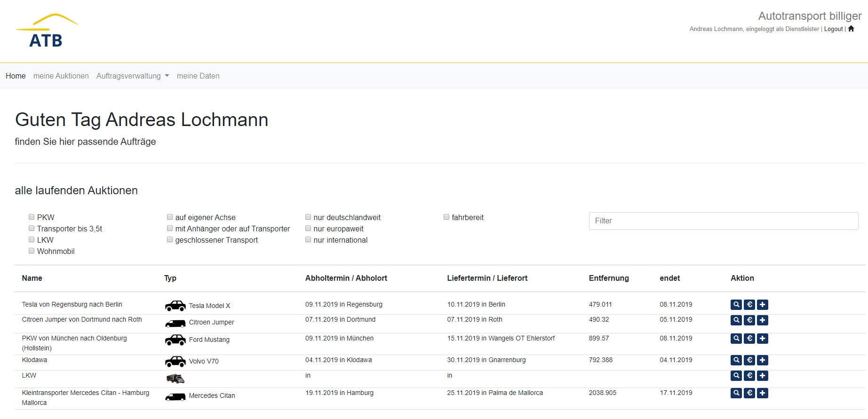Viewport: 868px width, 419px height.
Task: Open details magnifier for Klodawa auction
Action: pyautogui.click(x=736, y=360)
